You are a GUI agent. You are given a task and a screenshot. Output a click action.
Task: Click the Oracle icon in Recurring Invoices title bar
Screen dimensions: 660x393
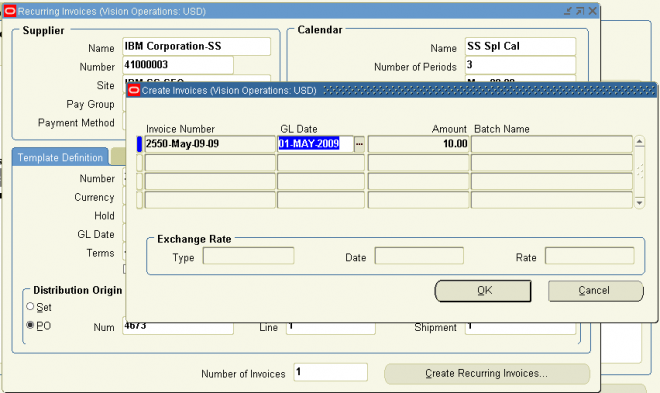[x=10, y=11]
